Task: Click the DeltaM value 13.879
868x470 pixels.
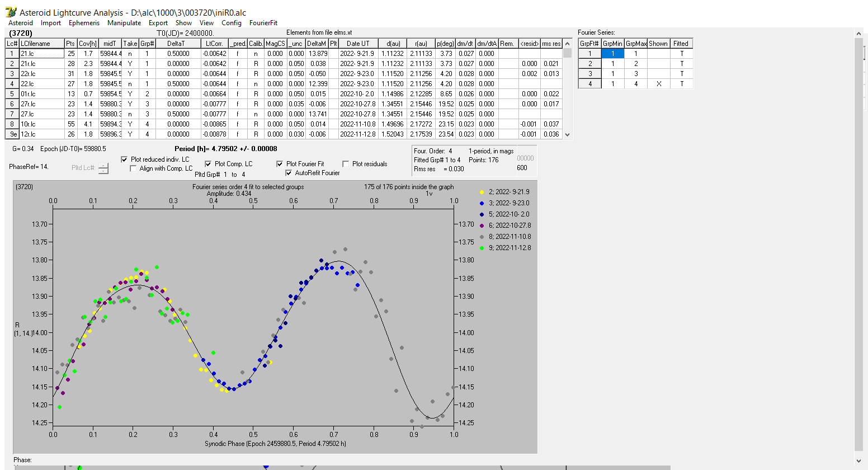Action: [x=317, y=54]
